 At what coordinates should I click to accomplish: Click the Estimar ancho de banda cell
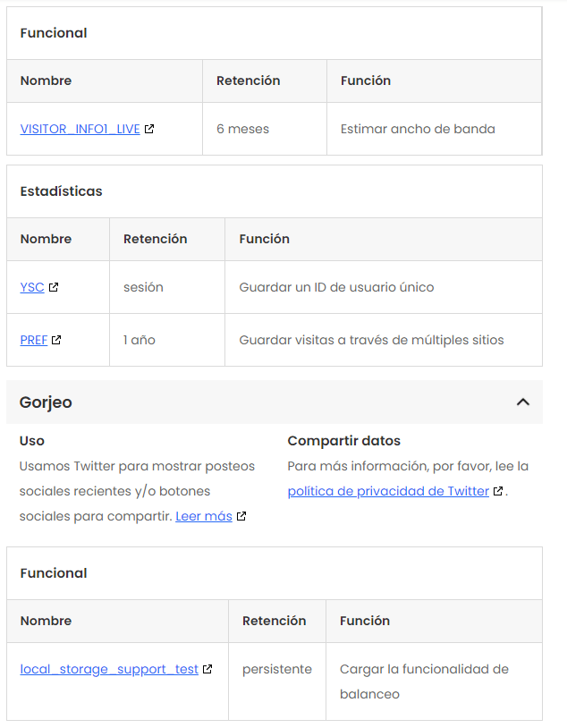point(418,129)
